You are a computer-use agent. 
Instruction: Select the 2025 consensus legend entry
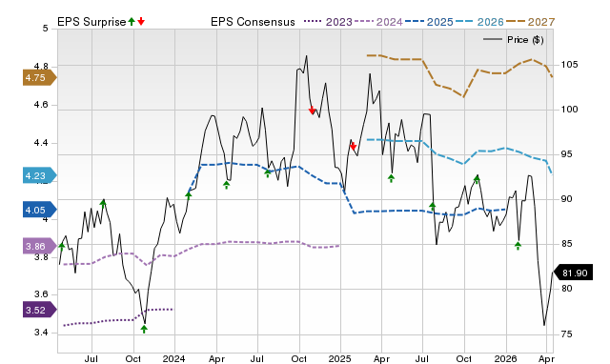(x=429, y=22)
